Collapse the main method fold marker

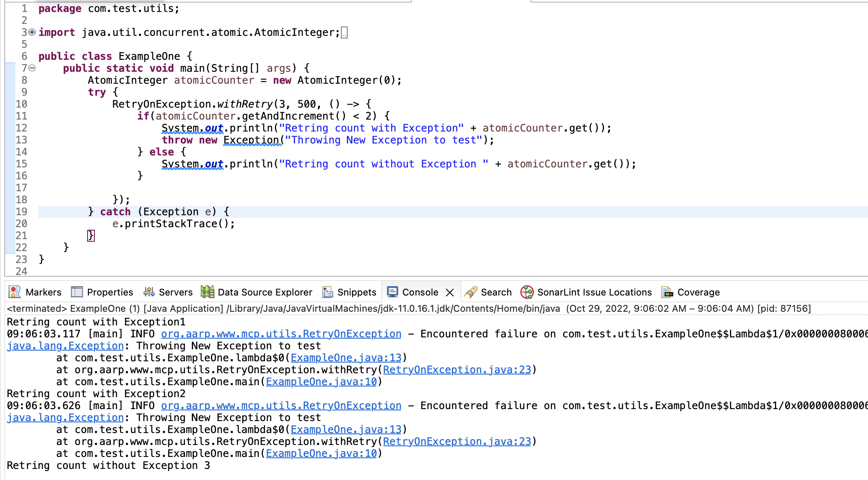32,68
